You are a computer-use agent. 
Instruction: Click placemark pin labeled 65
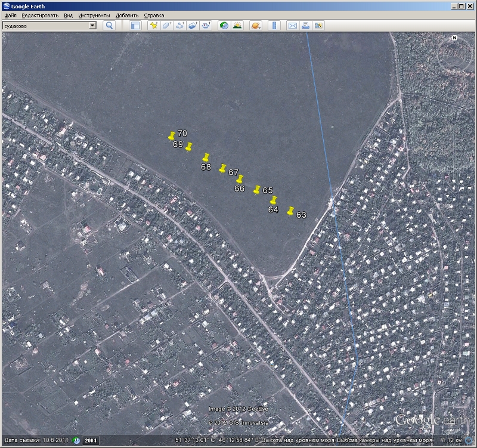[x=257, y=190]
